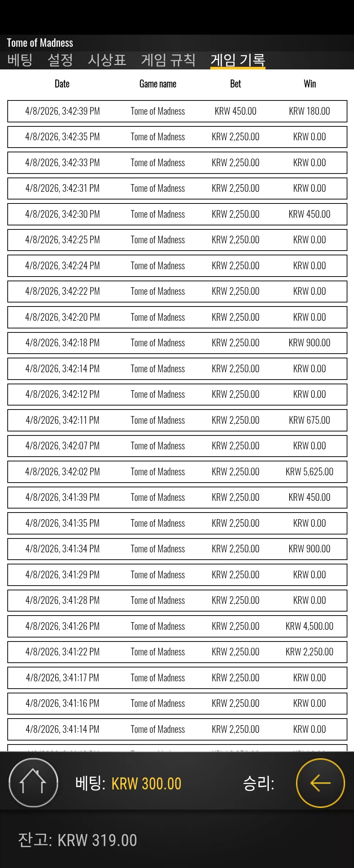This screenshot has width=354, height=868.
Task: Tap the yellow back arrow button
Action: (320, 783)
